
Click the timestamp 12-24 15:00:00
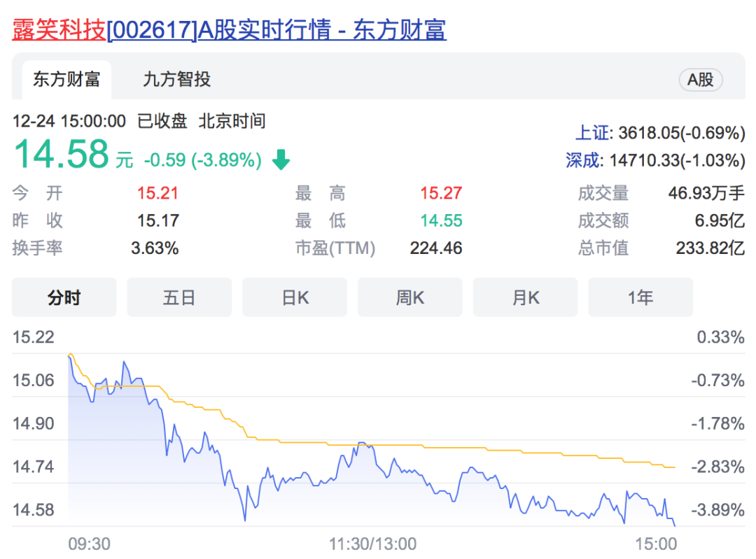click(69, 121)
